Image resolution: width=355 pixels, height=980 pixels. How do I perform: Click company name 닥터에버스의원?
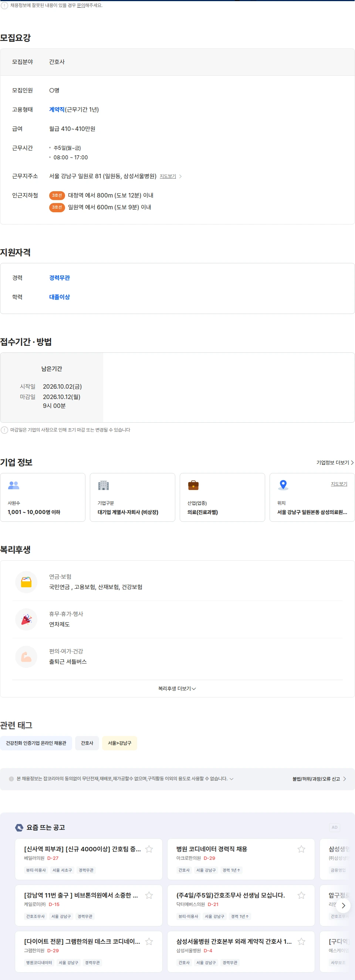coord(190,904)
